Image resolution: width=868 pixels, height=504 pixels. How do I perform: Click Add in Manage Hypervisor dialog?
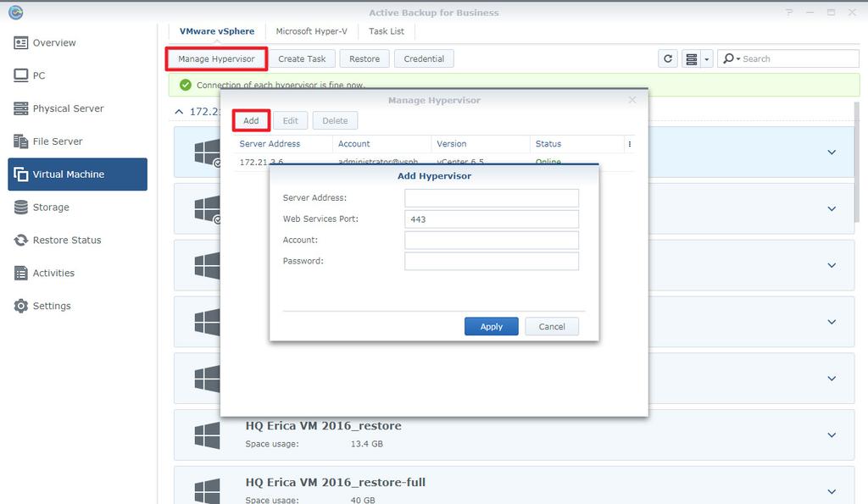pyautogui.click(x=251, y=120)
